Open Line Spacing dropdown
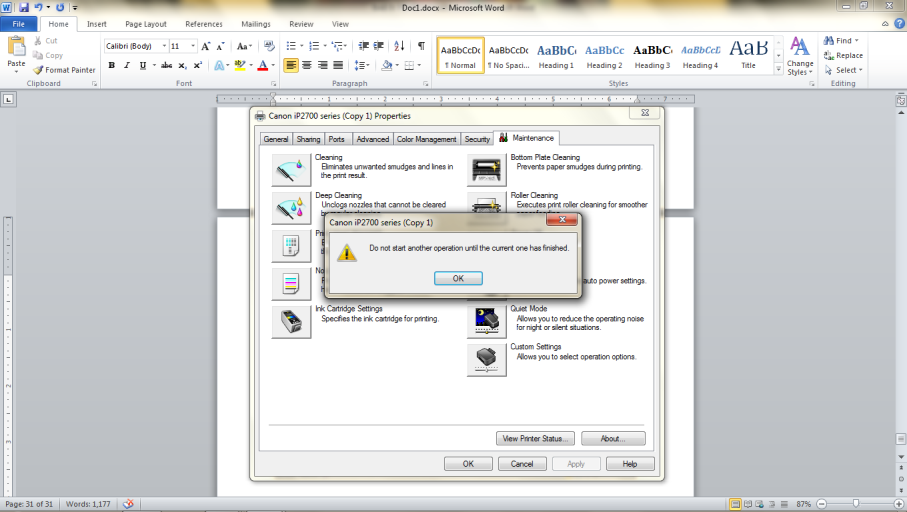The width and height of the screenshot is (907, 512). coord(362,65)
